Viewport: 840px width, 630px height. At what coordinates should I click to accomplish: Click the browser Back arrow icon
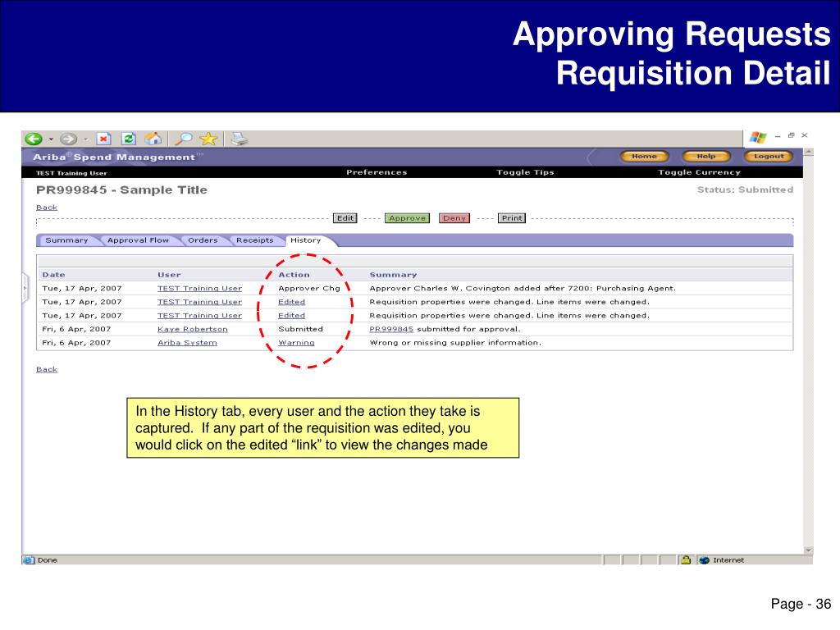tap(34, 139)
